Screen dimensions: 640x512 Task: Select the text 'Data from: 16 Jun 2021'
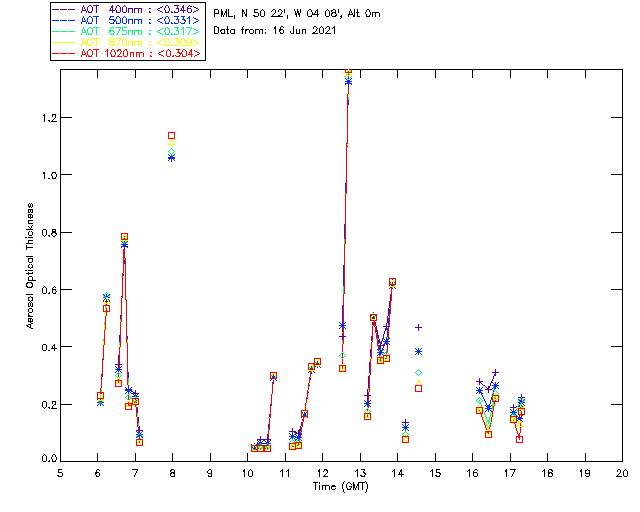point(275,31)
